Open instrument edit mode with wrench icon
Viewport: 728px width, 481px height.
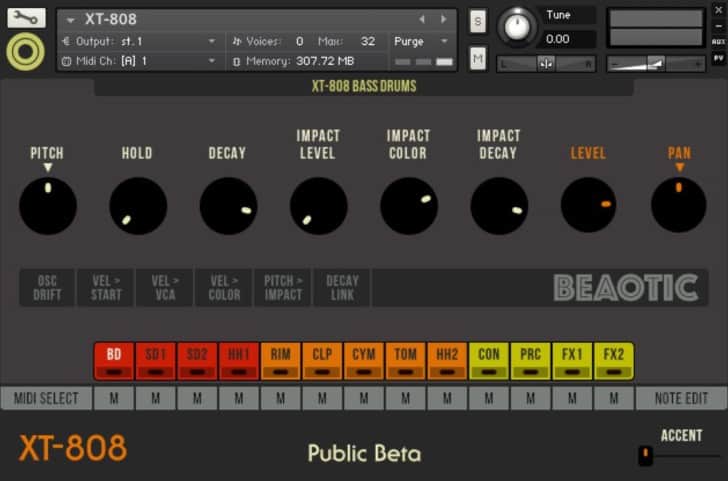pyautogui.click(x=26, y=18)
